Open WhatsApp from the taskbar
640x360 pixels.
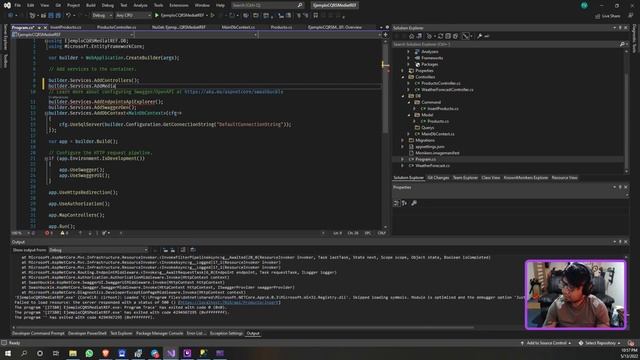coord(89,353)
